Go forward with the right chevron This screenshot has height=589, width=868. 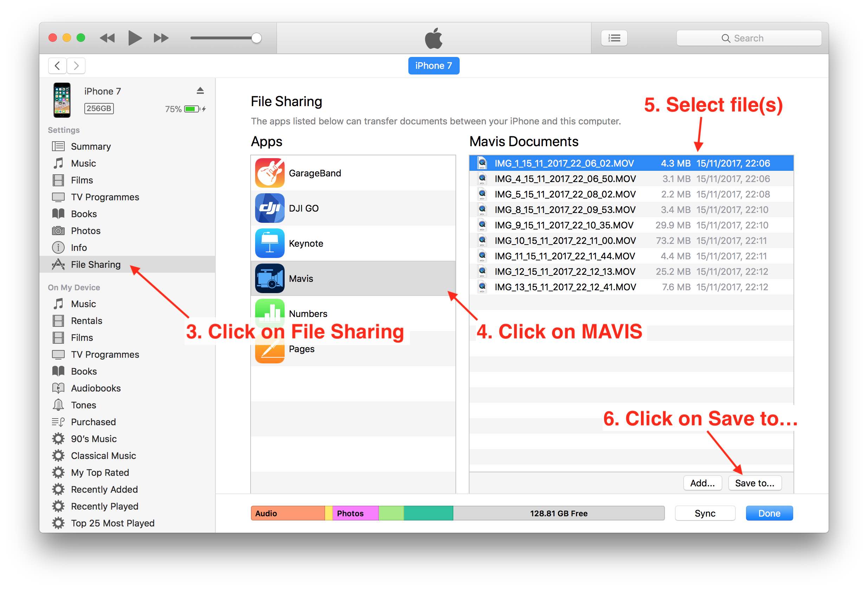coord(76,66)
